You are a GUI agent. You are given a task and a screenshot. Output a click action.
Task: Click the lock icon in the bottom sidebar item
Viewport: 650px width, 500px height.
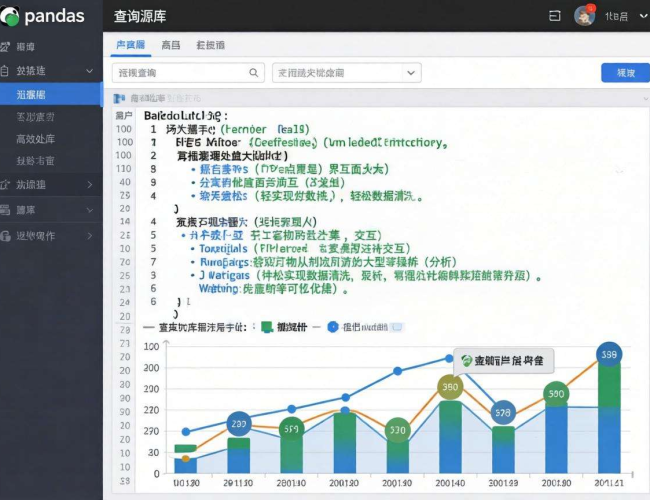click(x=5, y=236)
